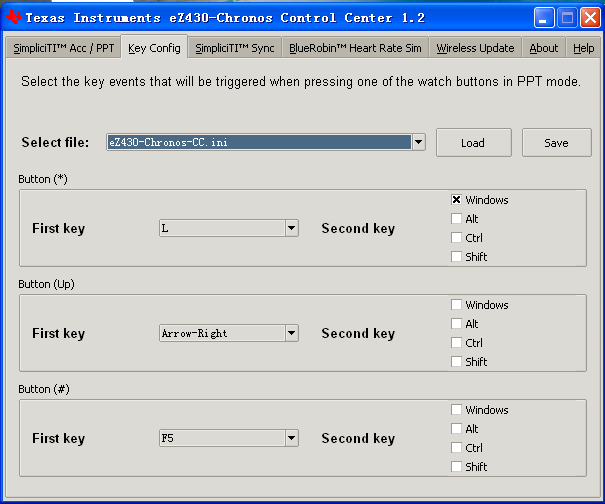Check Windows checkbox for Button (Up)

[x=457, y=305]
